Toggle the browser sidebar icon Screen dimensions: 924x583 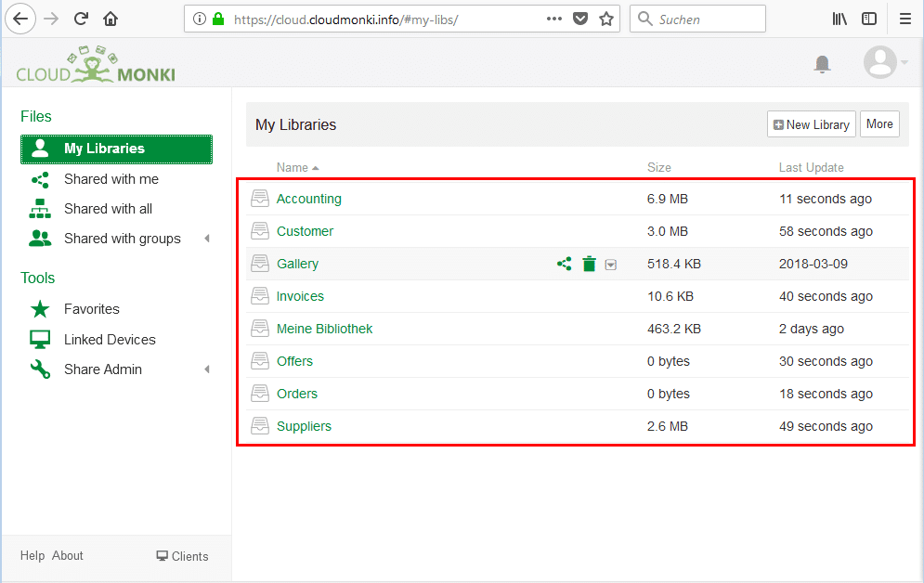(869, 19)
